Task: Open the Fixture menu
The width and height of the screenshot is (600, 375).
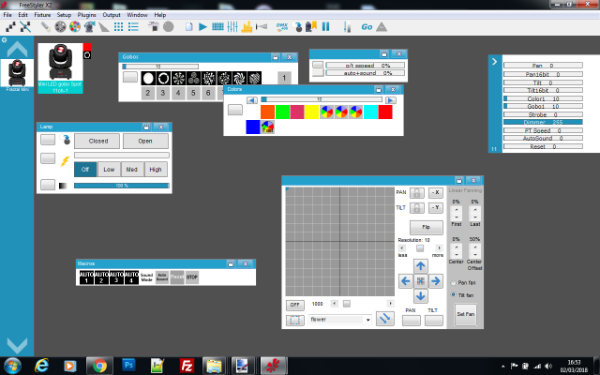Action: point(42,15)
